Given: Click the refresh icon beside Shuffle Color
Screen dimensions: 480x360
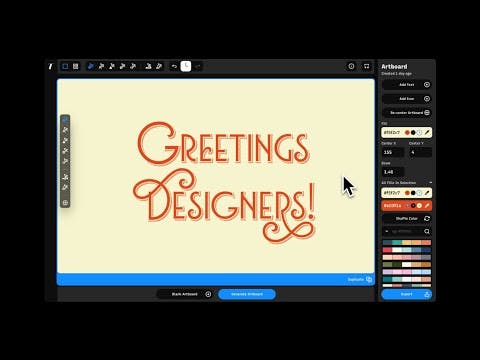Looking at the screenshot, I should (x=427, y=219).
